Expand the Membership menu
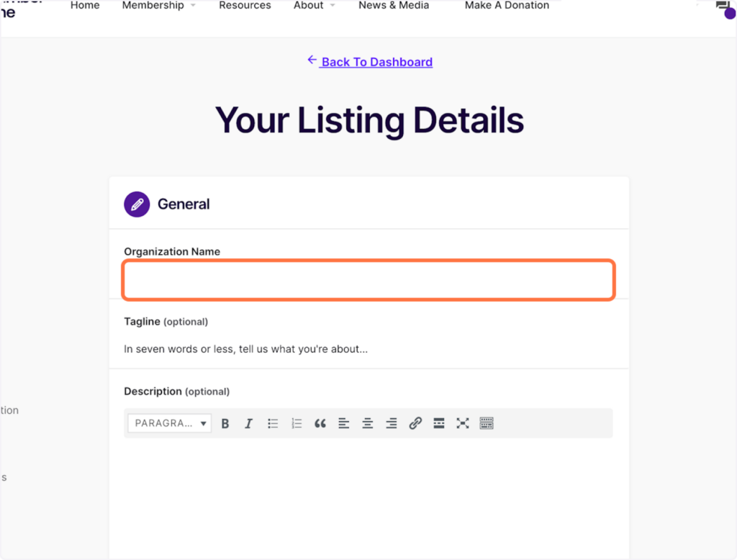This screenshot has width=737, height=560. pyautogui.click(x=158, y=5)
